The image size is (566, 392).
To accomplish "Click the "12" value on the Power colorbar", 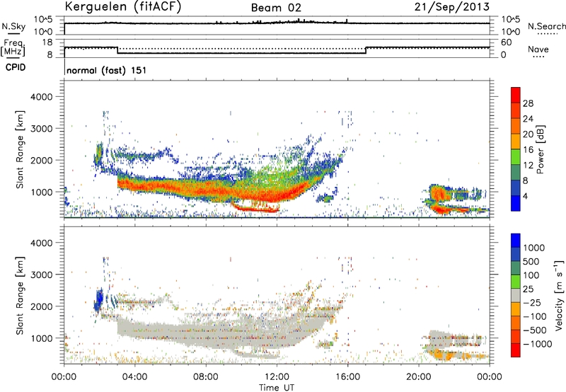I will (x=528, y=166).
